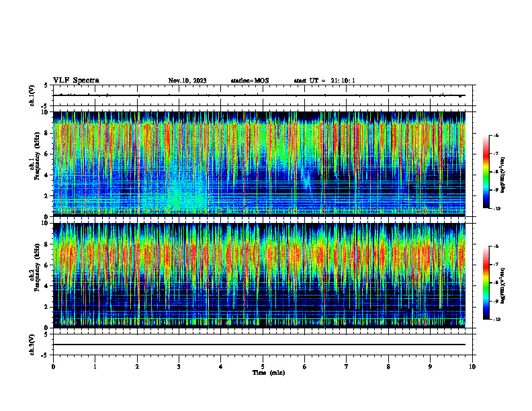The width and height of the screenshot is (532, 411).
Task: Click the "-9" tick on ch.2 color bar
Action: (496, 301)
